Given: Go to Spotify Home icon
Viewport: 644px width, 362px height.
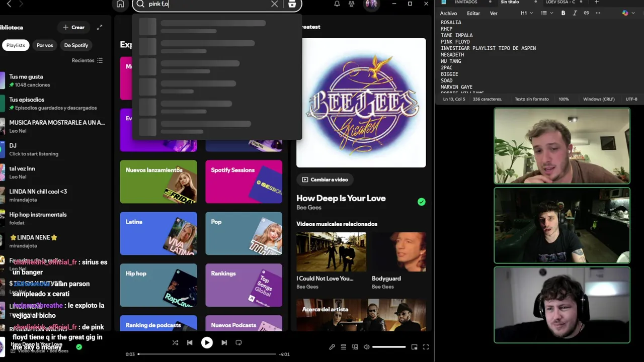Looking at the screenshot, I should [x=120, y=4].
